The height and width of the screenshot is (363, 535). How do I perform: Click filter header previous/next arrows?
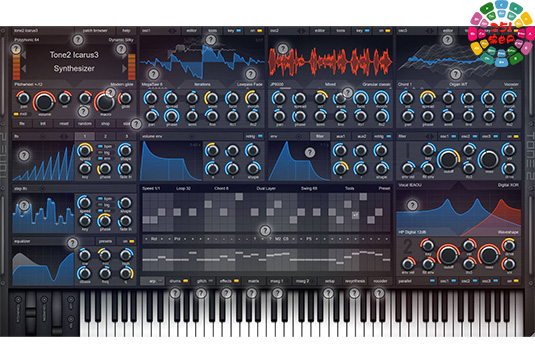coord(429,136)
